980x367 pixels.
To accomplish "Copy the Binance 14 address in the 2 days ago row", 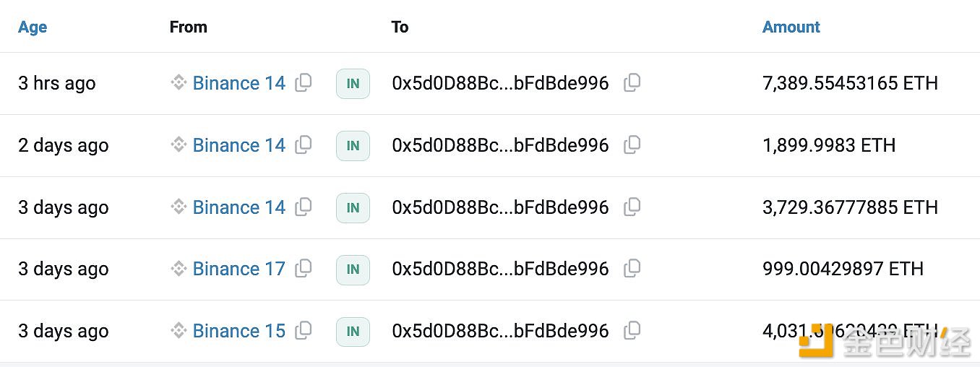I will 304,144.
